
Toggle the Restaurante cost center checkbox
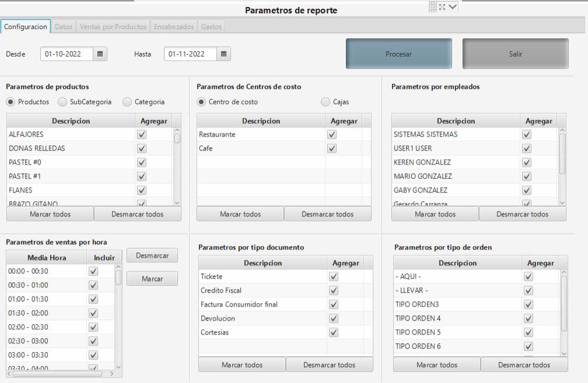(332, 135)
